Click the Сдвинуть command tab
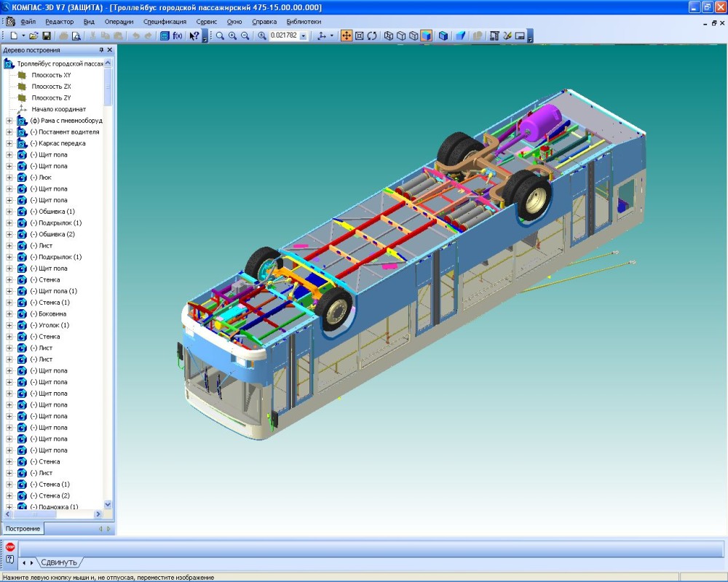 58,562
